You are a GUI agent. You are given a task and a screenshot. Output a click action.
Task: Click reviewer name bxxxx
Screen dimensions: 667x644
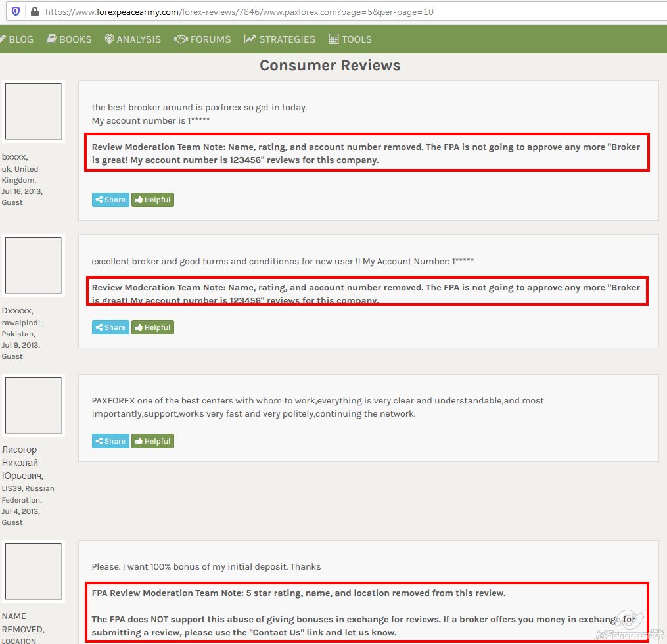coord(14,157)
